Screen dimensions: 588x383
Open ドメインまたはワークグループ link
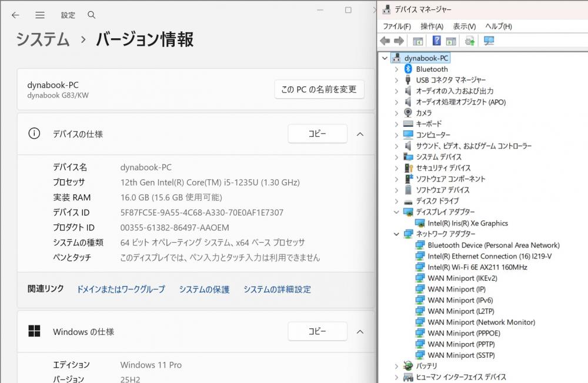(x=121, y=290)
